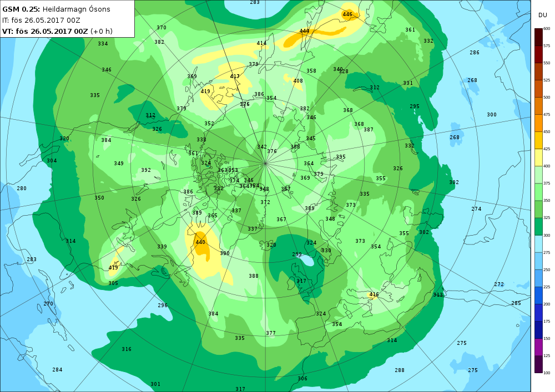Click the title text 'GSM 0.25: Heildarmagn Ósons'
555x392 pixels.
56,9
